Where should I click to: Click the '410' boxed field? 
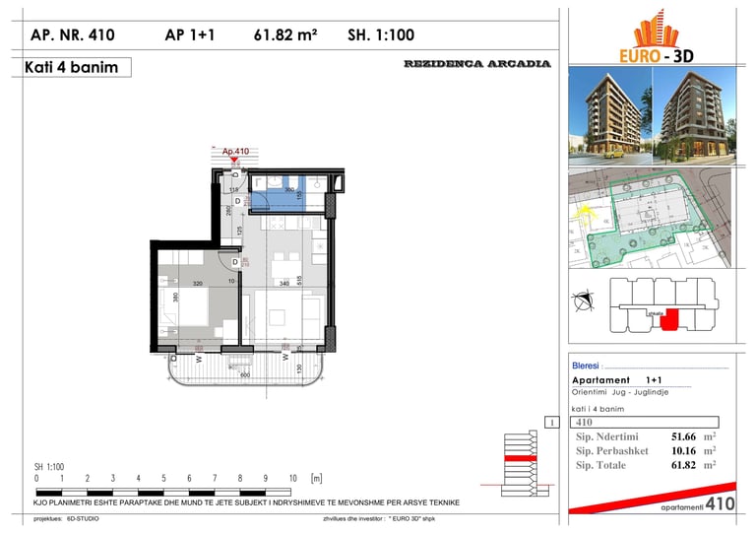coord(645,422)
